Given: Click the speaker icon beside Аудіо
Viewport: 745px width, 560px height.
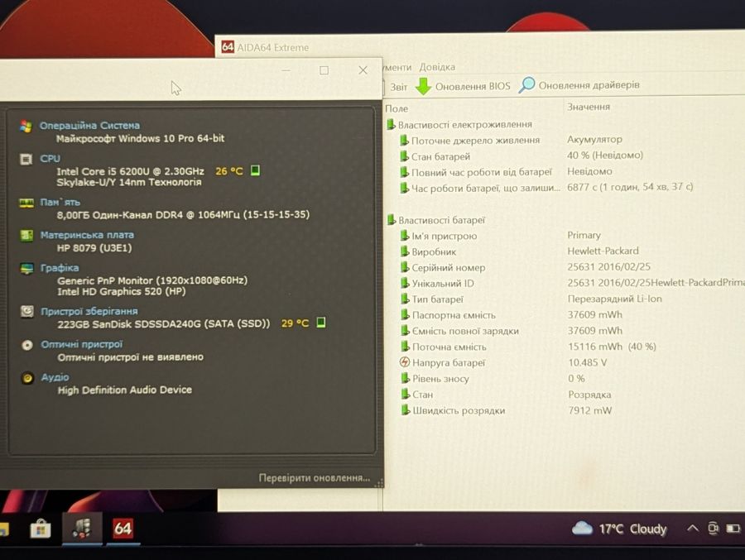Looking at the screenshot, I should click(x=27, y=378).
